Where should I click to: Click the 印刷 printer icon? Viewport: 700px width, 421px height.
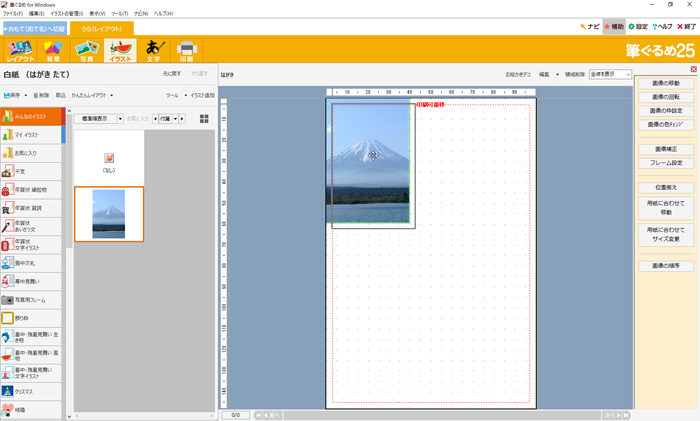point(186,50)
